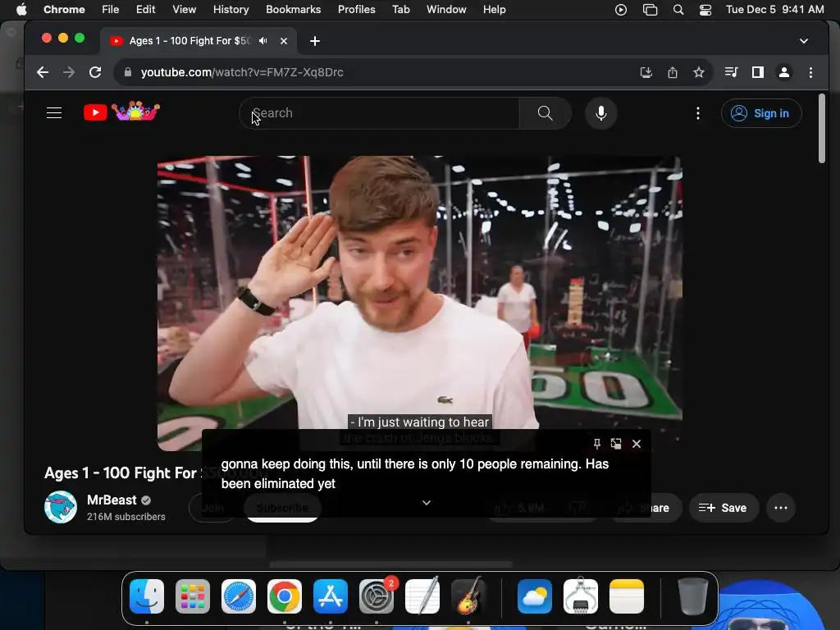Open Notes from the Dock
The height and width of the screenshot is (630, 840).
tap(627, 596)
